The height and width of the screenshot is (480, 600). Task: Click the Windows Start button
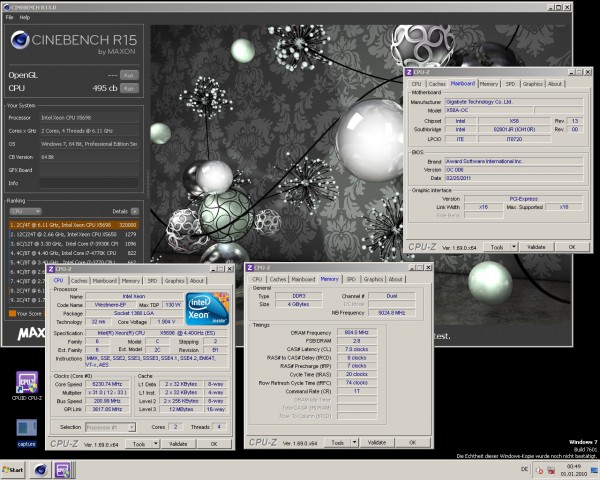[13, 470]
